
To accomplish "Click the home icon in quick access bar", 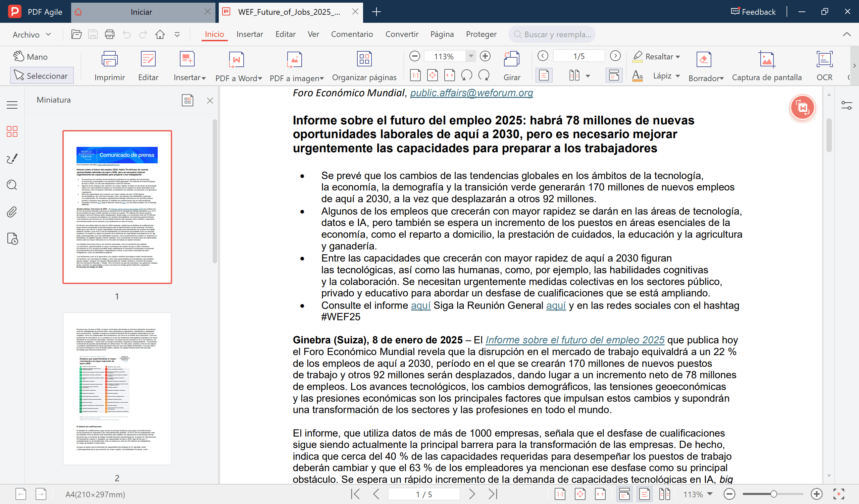I will [160, 35].
